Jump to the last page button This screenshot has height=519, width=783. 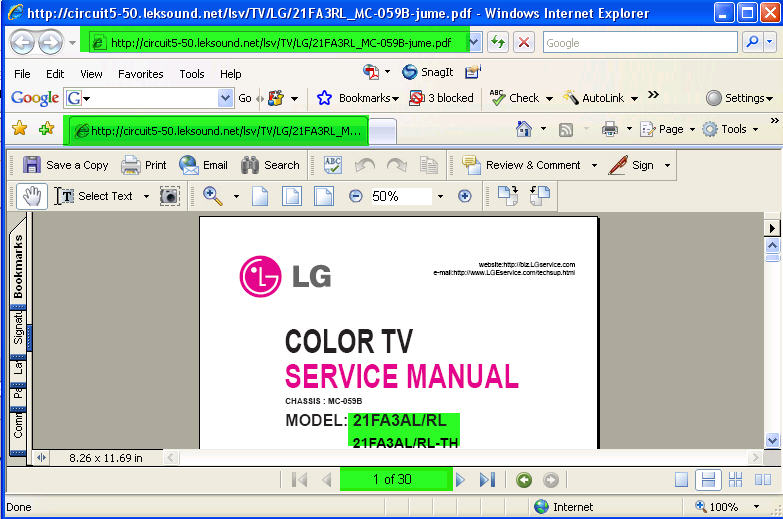(x=487, y=480)
